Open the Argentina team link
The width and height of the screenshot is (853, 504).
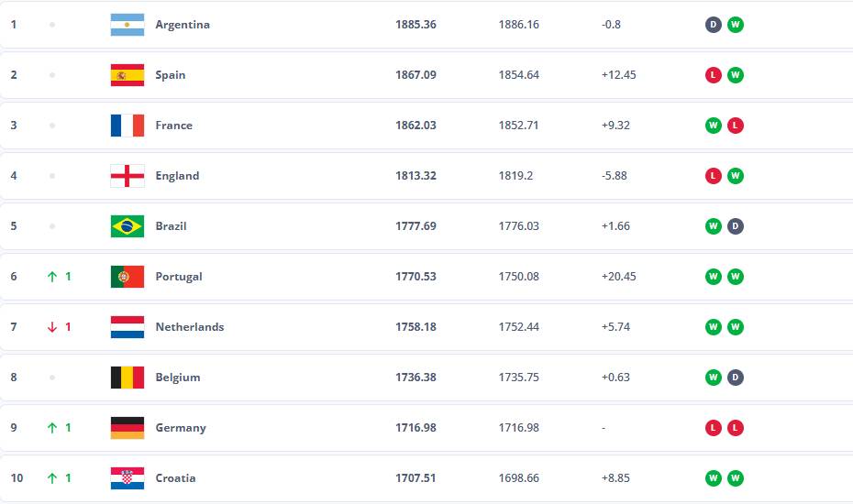pos(183,25)
